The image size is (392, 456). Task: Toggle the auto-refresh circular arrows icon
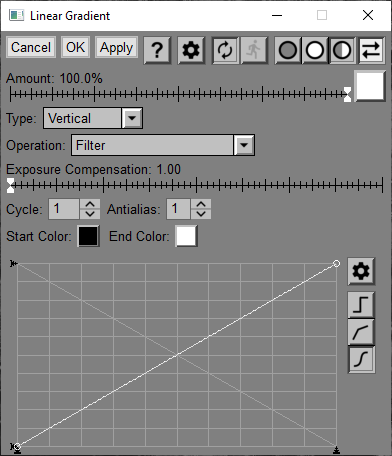226,50
